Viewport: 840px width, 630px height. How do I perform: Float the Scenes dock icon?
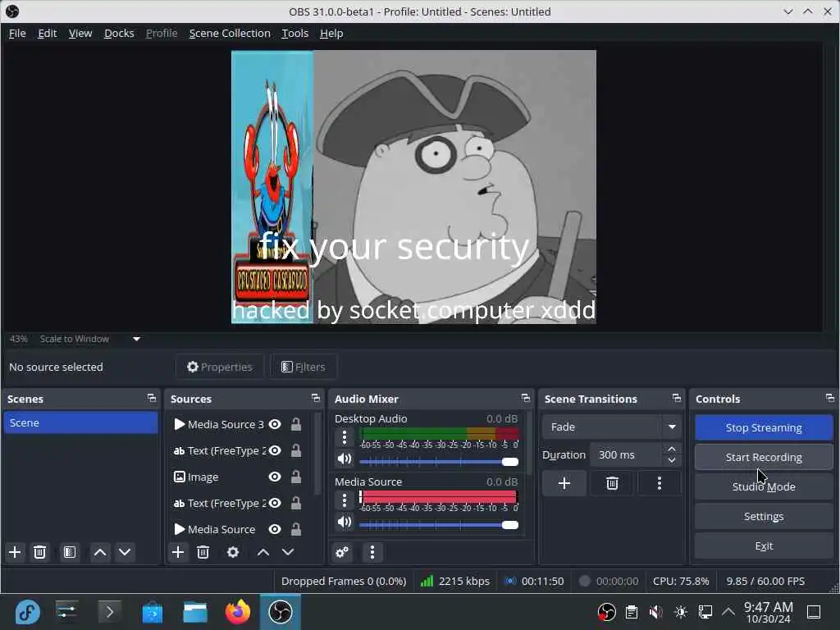(152, 399)
